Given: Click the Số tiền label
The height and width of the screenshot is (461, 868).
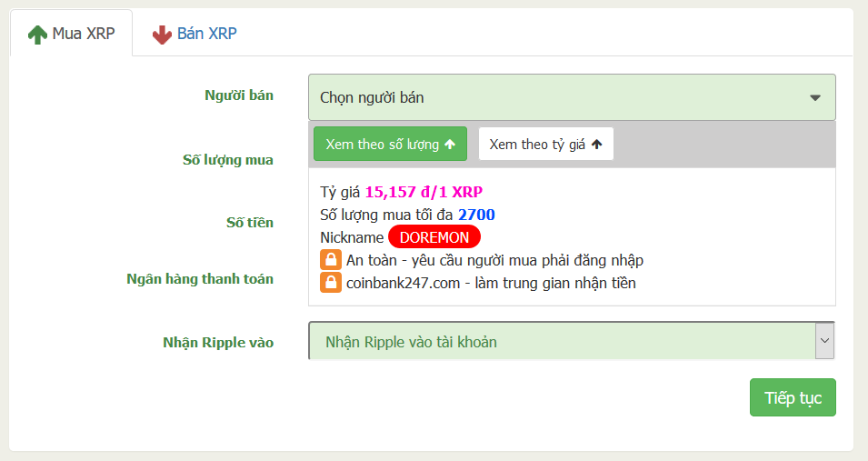Looking at the screenshot, I should pos(250,223).
